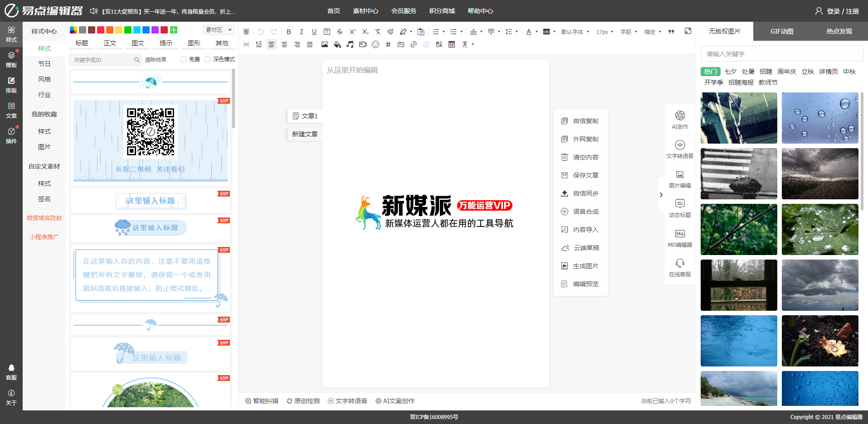Click the clear formatting icon

(x=378, y=32)
